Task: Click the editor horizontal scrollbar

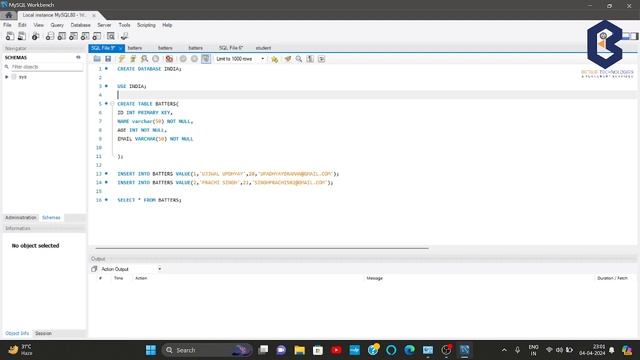Action: pos(262,248)
